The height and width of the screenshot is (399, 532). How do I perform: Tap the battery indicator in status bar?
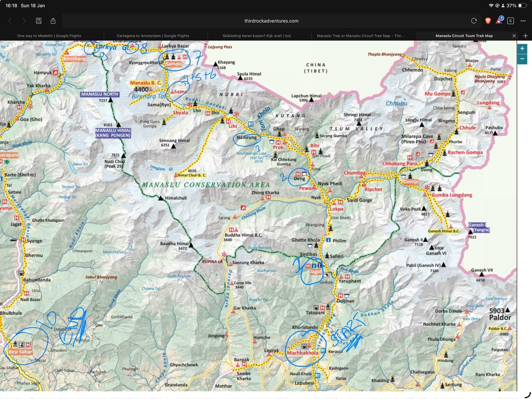522,6
